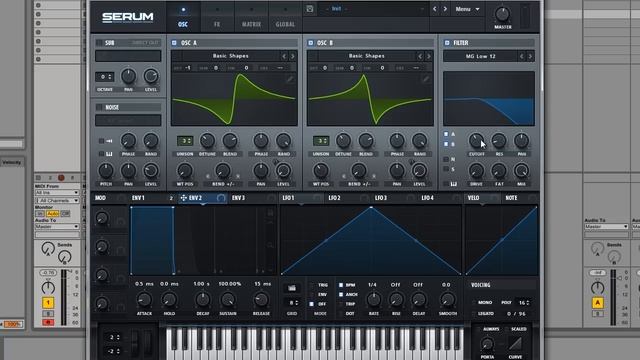
Task: Select LFO mode OFF
Action: [x=311, y=304]
